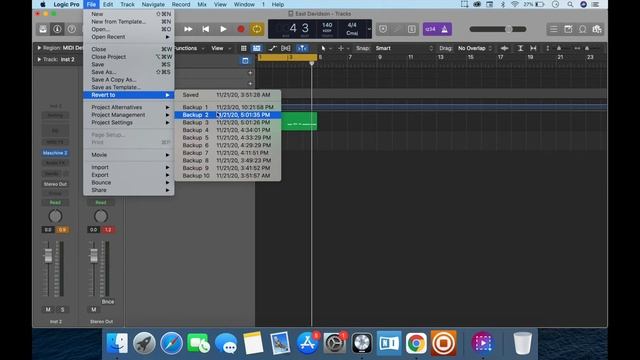Turn the pan knob on Inst 2 strip

[x=55, y=216]
